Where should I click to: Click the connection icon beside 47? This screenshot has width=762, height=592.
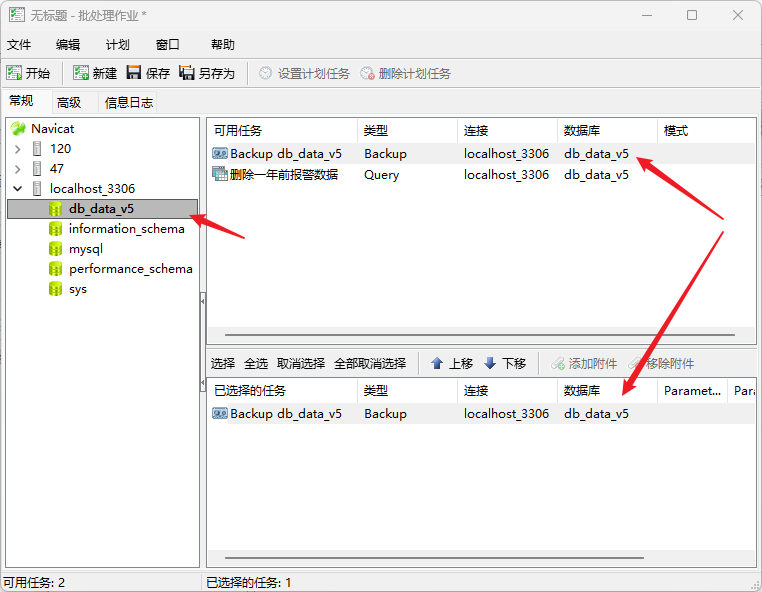point(37,169)
